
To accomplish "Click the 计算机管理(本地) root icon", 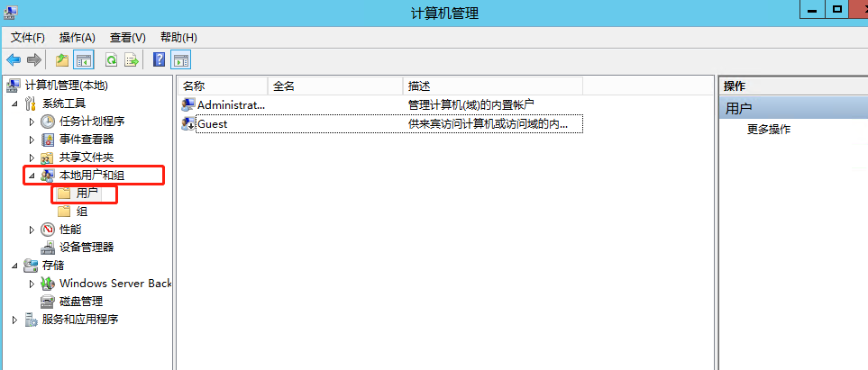I will [14, 86].
